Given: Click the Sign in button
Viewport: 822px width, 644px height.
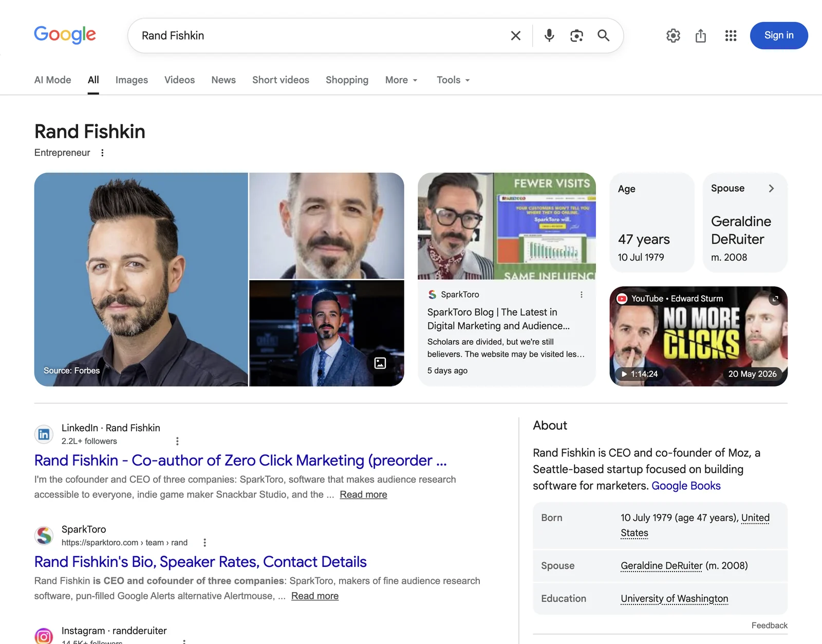Looking at the screenshot, I should tap(779, 35).
